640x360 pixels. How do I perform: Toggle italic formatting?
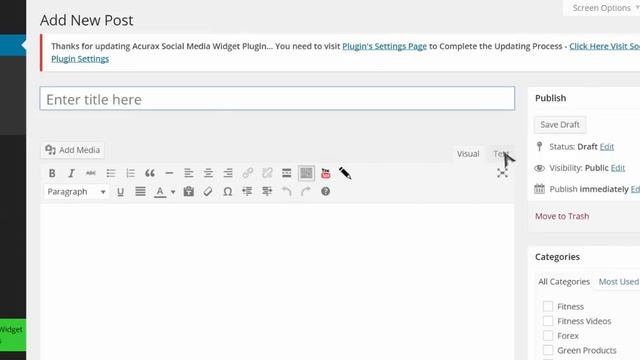point(71,173)
